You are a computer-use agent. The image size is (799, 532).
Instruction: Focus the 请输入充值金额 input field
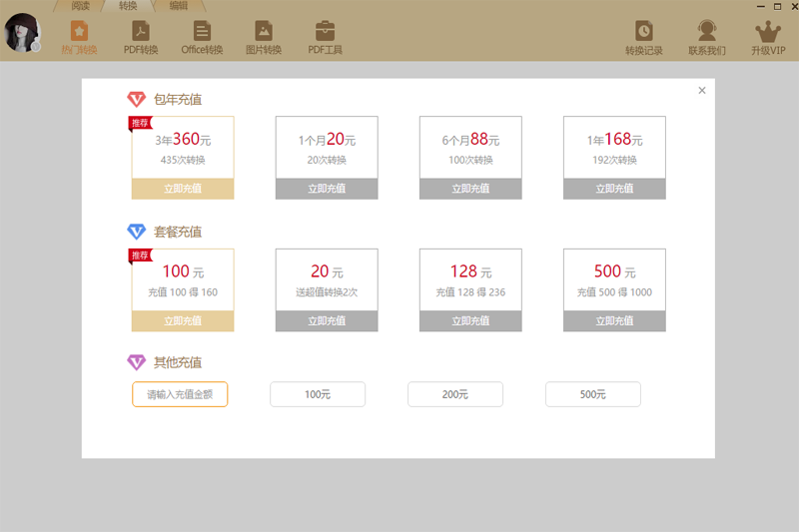click(x=180, y=394)
